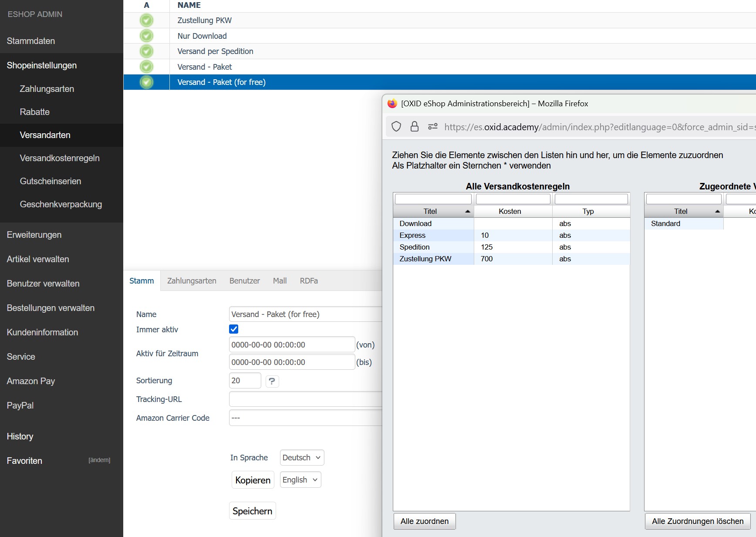Viewport: 756px width, 537px height.
Task: Switch to the Zahlungsarten tab
Action: (x=192, y=281)
